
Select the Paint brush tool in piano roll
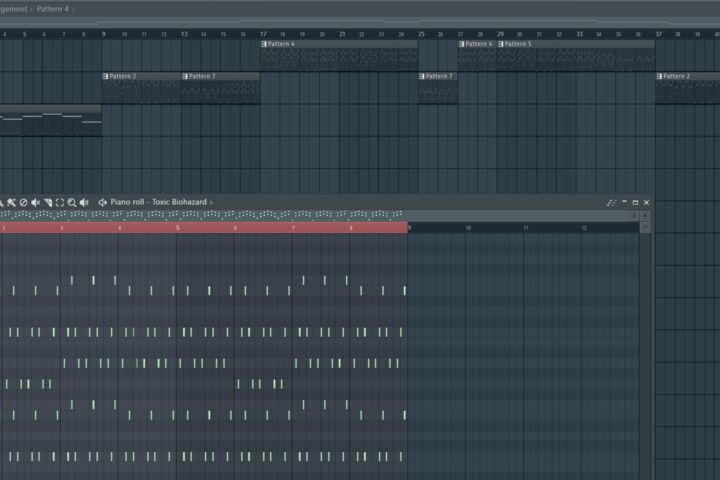point(11,202)
